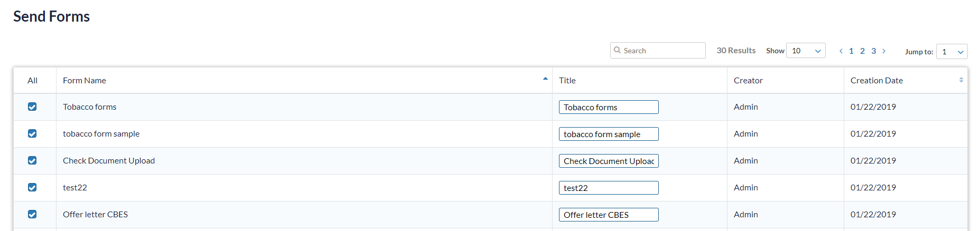Toggle the Check Document Upload checkbox

tap(32, 160)
